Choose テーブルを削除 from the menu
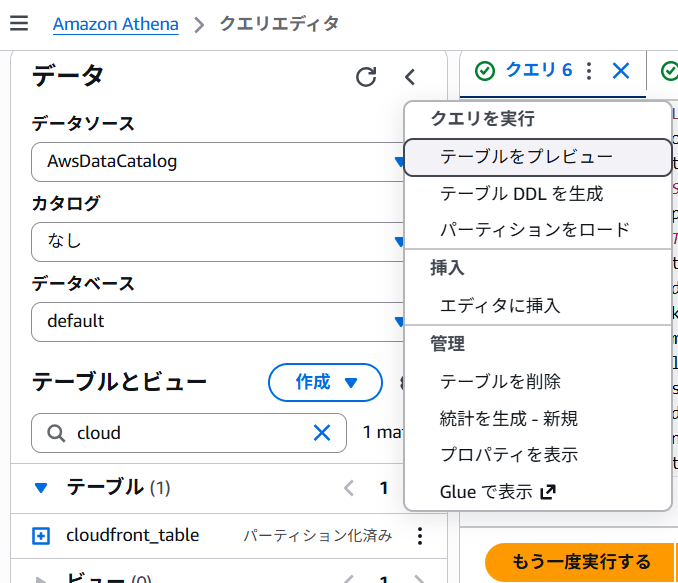The height and width of the screenshot is (583, 678). pyautogui.click(x=500, y=381)
